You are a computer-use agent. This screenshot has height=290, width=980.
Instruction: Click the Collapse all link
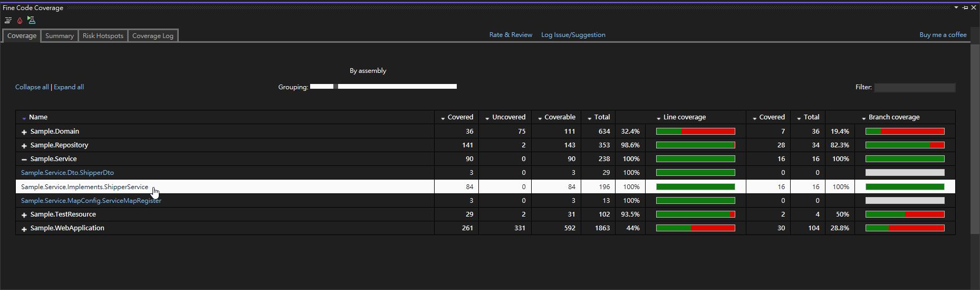click(32, 87)
